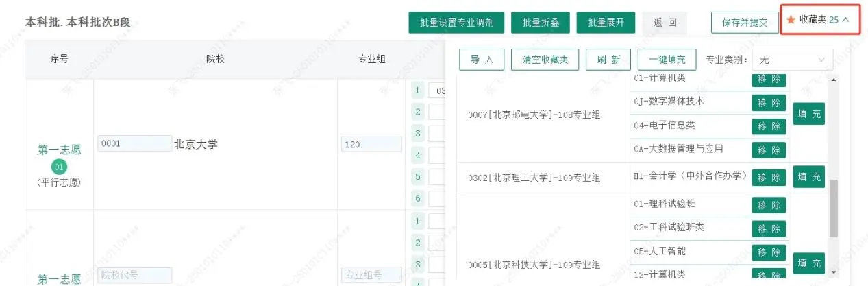Screen dimensions: 868x286
Task: Collapse the 收藏夹 panel with the chevron
Action: click(845, 20)
